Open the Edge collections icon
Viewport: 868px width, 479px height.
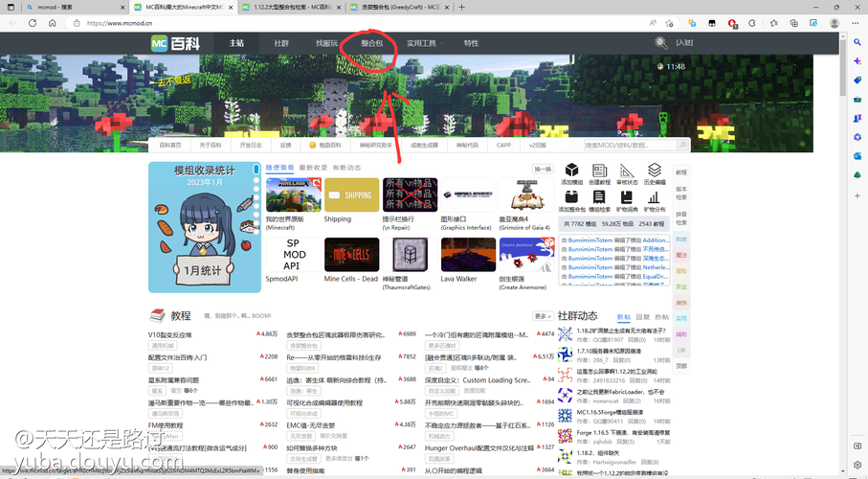coord(793,23)
